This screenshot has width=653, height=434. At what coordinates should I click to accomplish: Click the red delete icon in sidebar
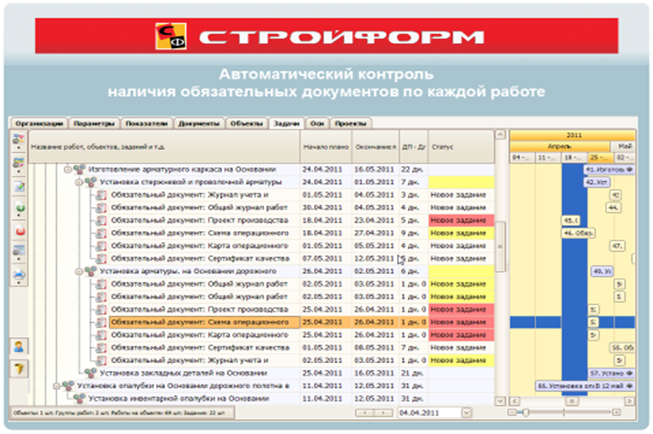(20, 230)
